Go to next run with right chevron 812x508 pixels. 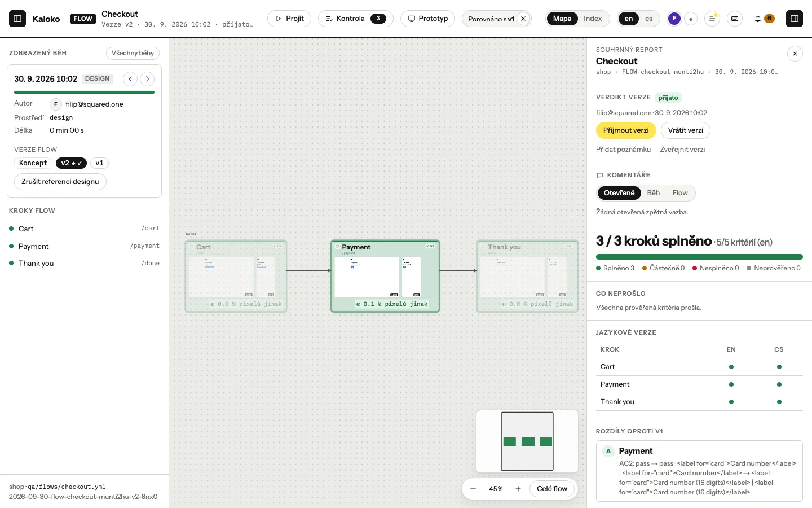click(147, 79)
